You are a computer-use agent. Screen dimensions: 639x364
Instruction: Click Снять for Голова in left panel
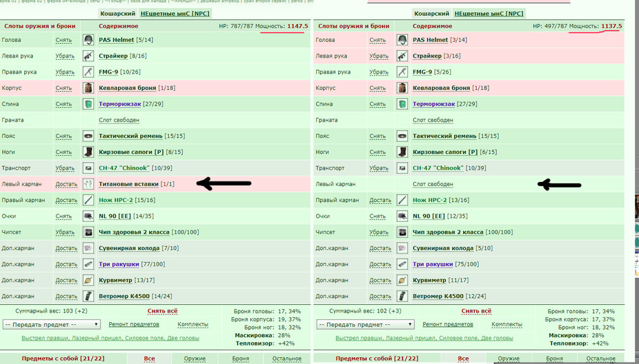pos(64,41)
